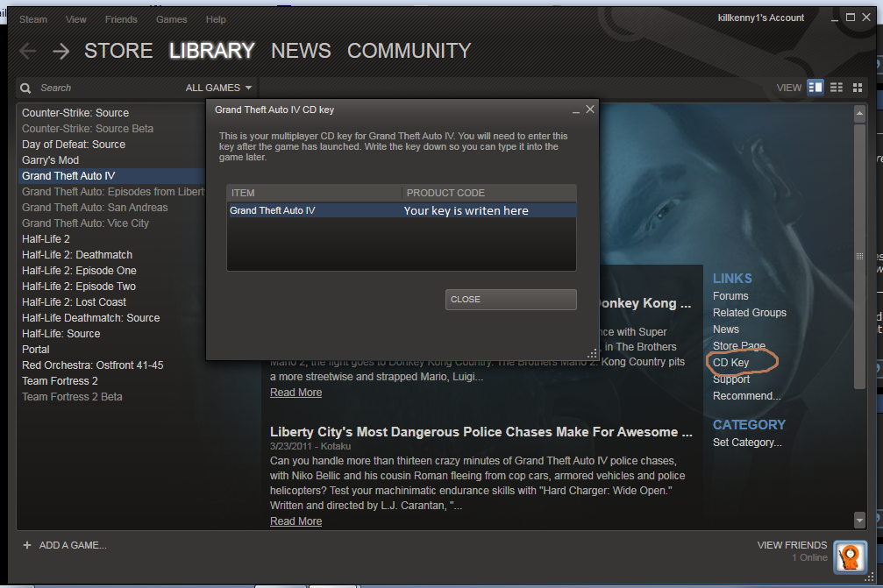
Task: Go forward with the right arrow
Action: pos(61,51)
